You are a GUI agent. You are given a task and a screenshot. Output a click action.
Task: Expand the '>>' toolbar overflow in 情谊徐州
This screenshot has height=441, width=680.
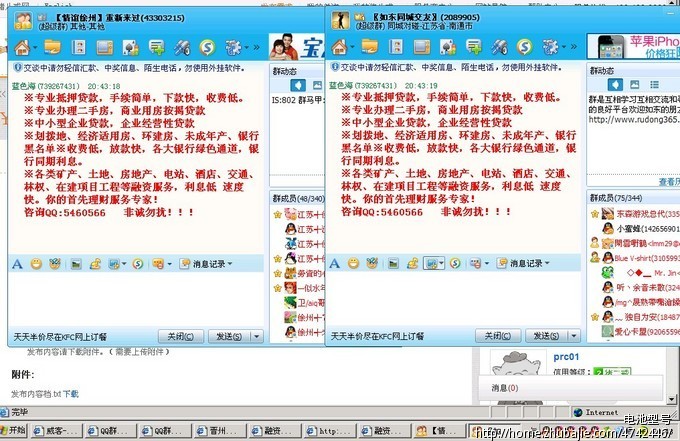point(256,47)
